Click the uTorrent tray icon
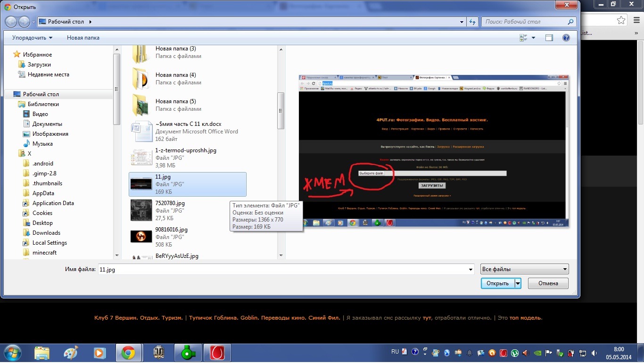Screen dimensions: 644x363 [515, 352]
